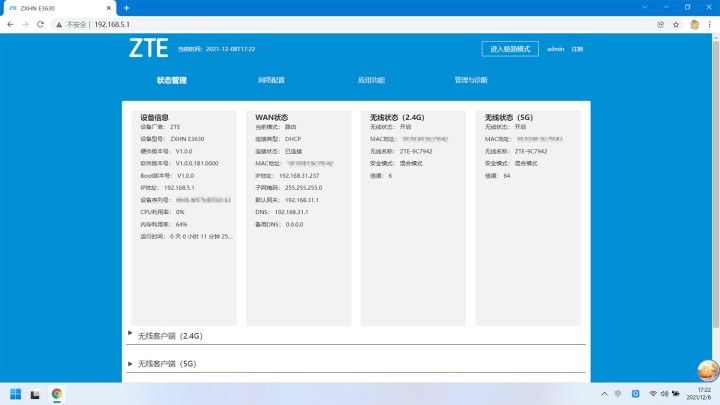Click the input method tray icon

point(618,394)
